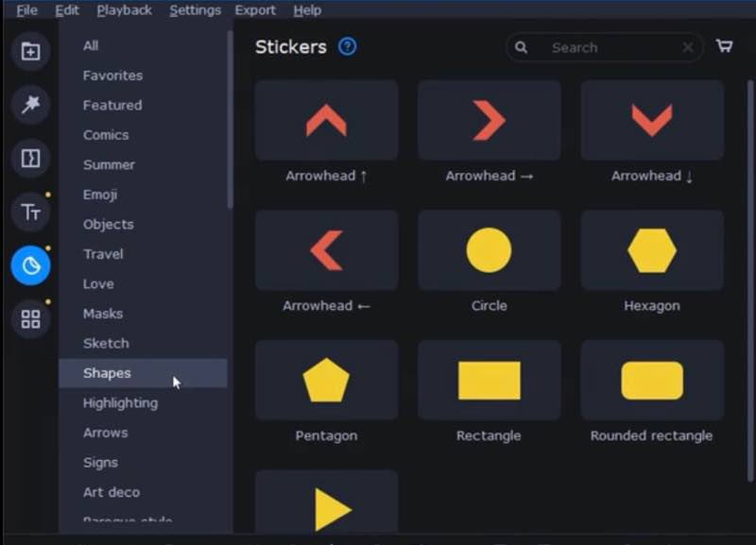
Task: Open the Titles text icon
Action: click(30, 213)
